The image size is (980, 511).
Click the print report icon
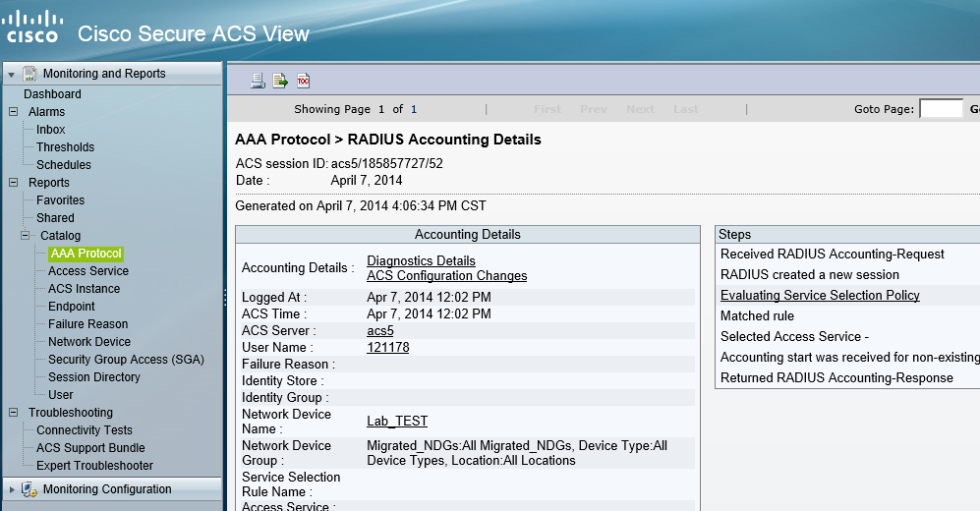click(258, 81)
